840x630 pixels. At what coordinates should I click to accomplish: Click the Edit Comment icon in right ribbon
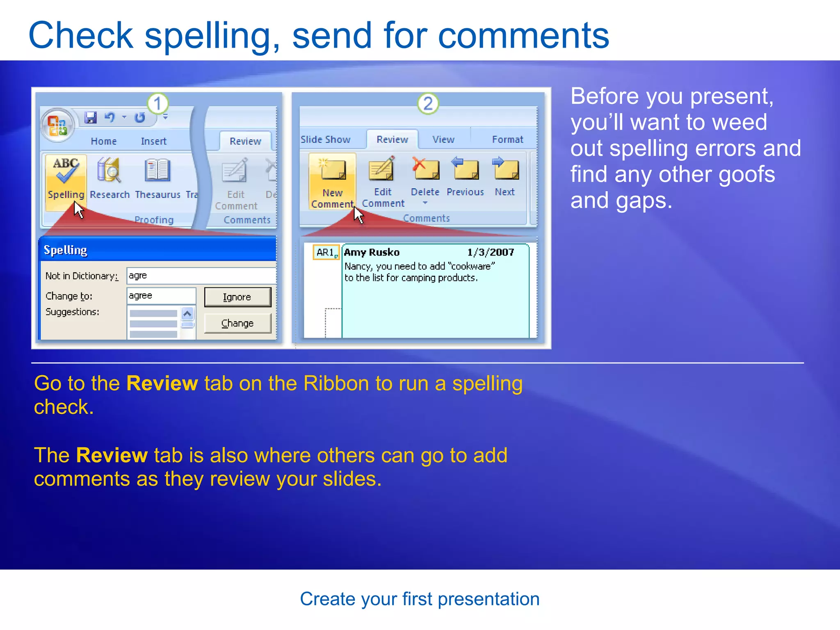(x=382, y=169)
